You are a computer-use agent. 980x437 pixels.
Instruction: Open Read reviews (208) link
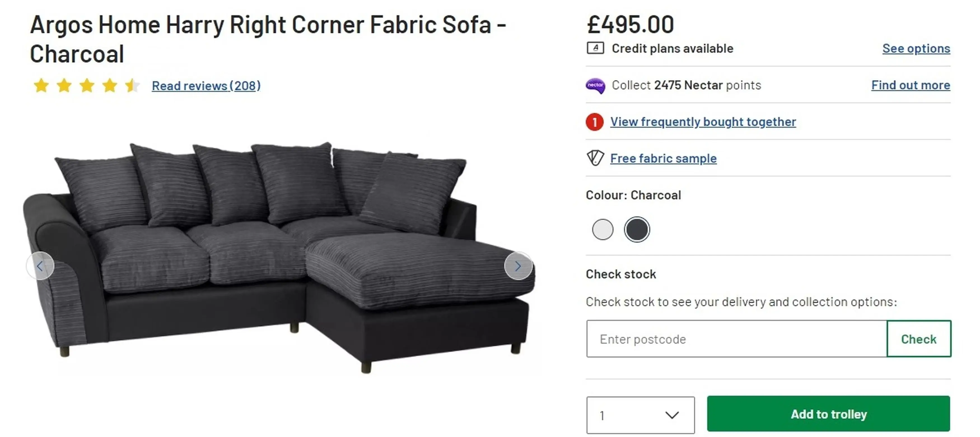click(x=206, y=86)
